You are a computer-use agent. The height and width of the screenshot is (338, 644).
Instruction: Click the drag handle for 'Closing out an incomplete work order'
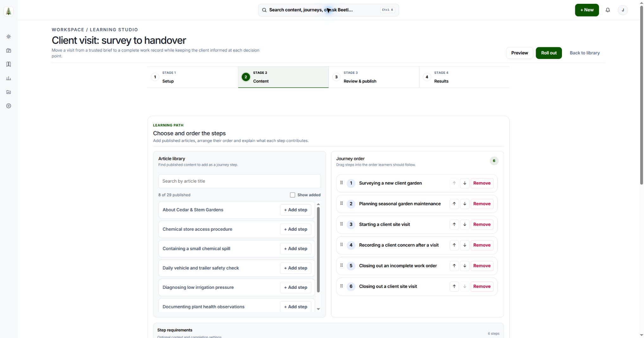point(341,265)
